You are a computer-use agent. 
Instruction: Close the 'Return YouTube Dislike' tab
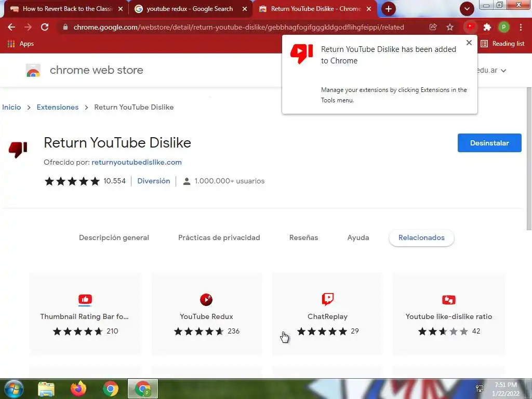click(369, 9)
